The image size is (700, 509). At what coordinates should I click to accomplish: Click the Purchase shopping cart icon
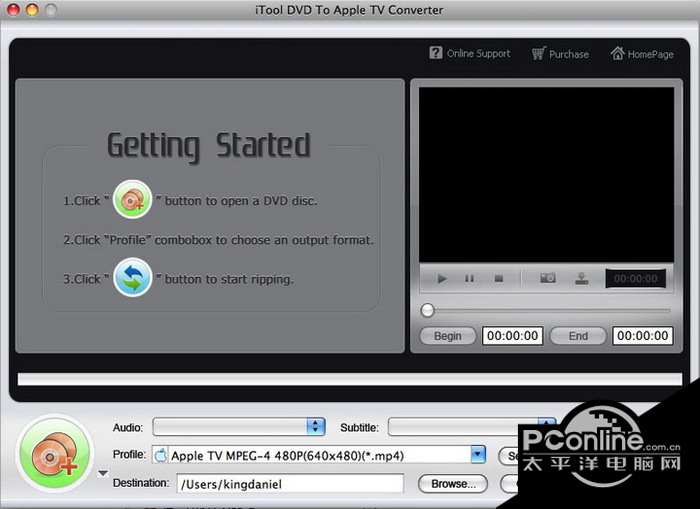[x=538, y=53]
